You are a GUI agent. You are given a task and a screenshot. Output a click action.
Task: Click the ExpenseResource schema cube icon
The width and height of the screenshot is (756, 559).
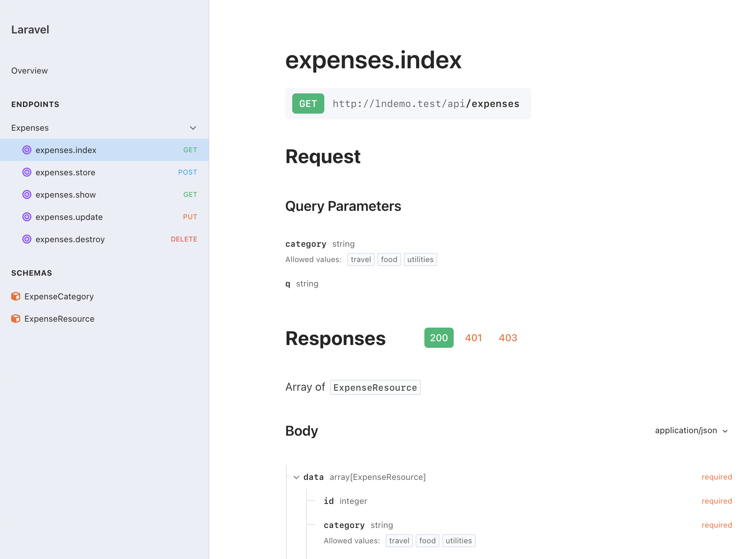[x=16, y=319]
